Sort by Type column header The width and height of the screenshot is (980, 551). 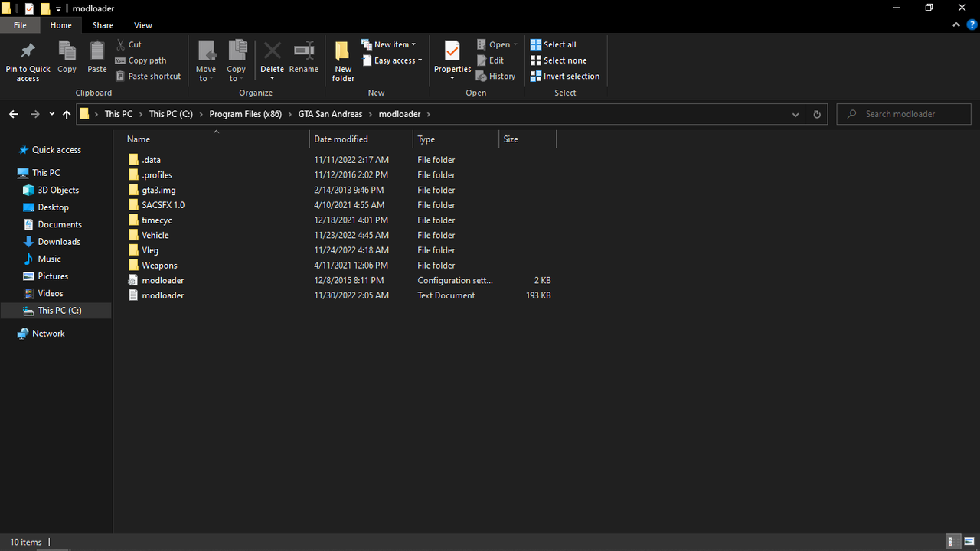[x=456, y=139]
